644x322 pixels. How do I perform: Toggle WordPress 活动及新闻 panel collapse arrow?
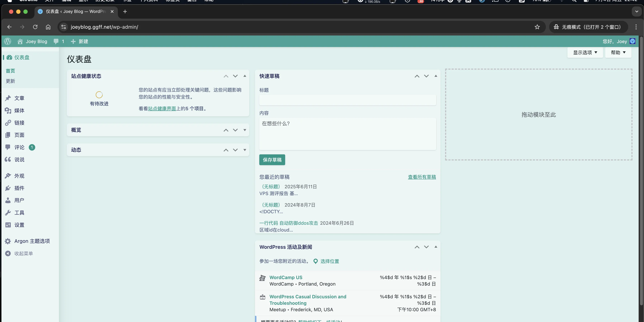(x=436, y=247)
